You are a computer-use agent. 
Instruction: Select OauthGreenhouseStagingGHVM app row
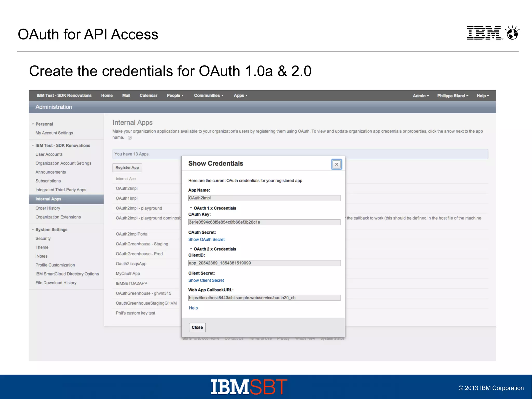146,303
